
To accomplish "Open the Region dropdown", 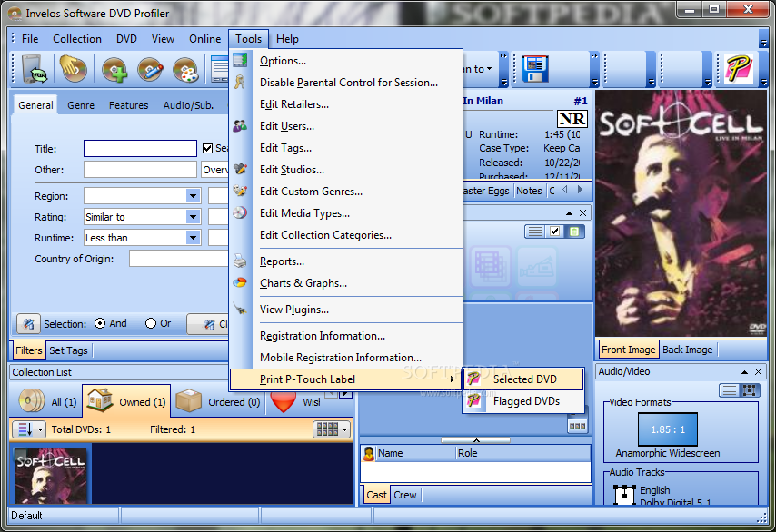I will pyautogui.click(x=193, y=196).
